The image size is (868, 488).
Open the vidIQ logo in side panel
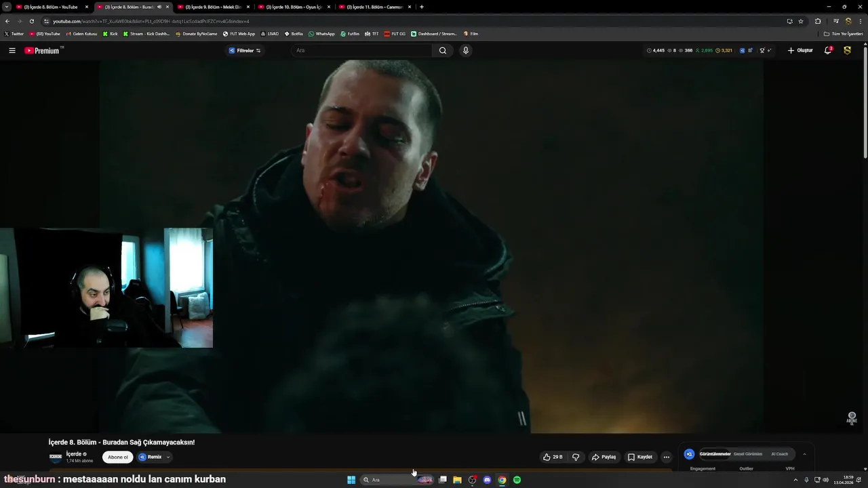point(689,454)
